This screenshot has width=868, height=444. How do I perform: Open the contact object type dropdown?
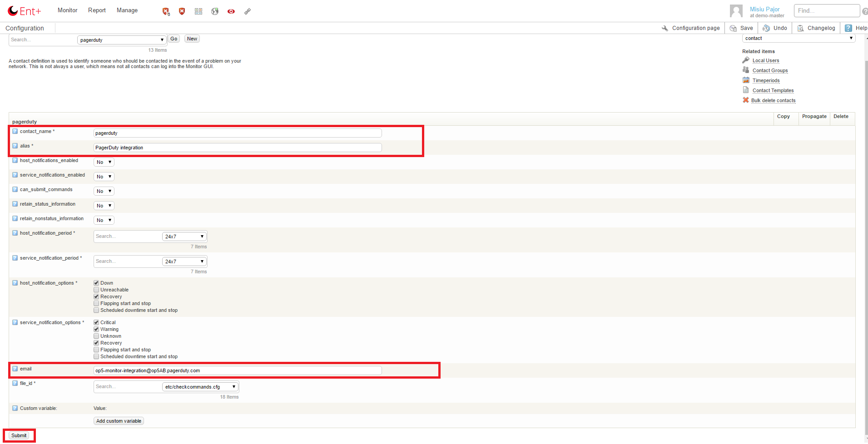pos(799,38)
